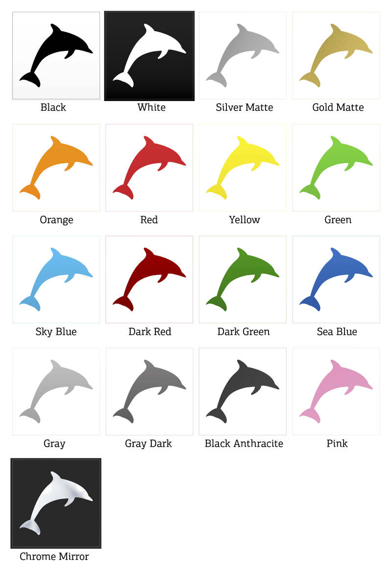The height and width of the screenshot is (578, 392).
Task: Click the Red dolphin color option
Action: 149,168
